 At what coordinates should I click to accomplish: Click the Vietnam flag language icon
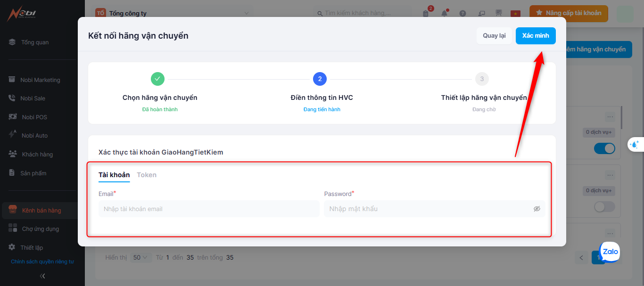pos(515,13)
